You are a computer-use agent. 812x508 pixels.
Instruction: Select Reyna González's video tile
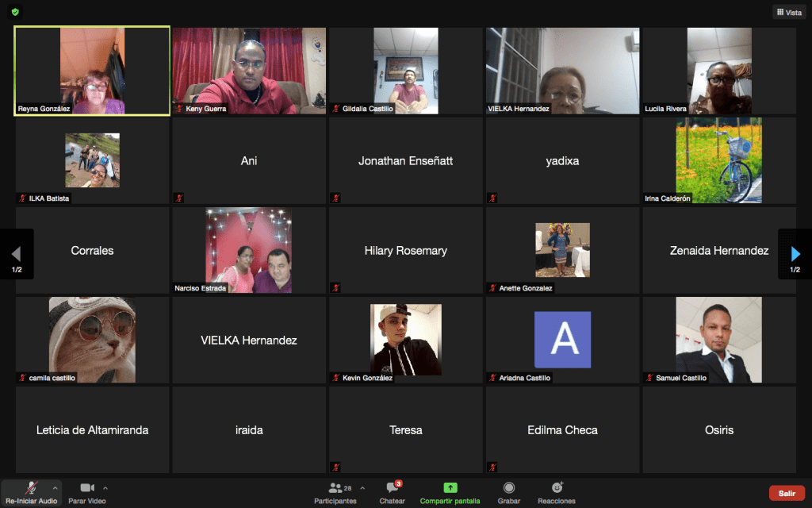click(x=92, y=71)
